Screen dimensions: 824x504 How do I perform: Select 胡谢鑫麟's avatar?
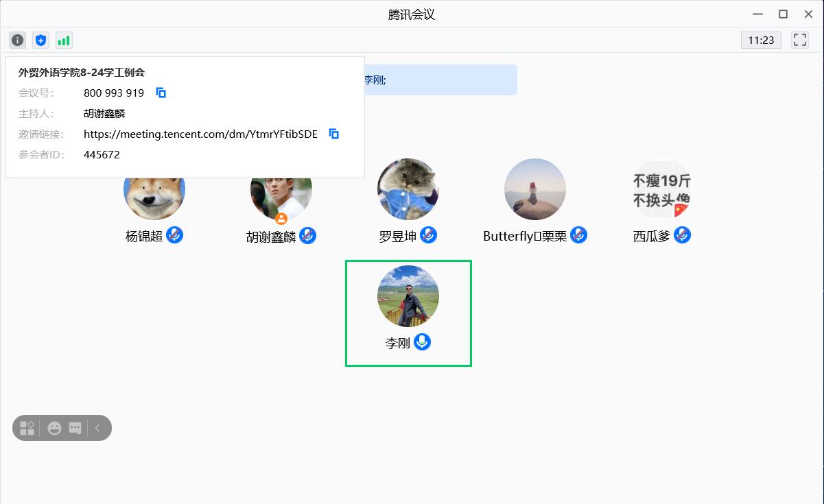281,198
